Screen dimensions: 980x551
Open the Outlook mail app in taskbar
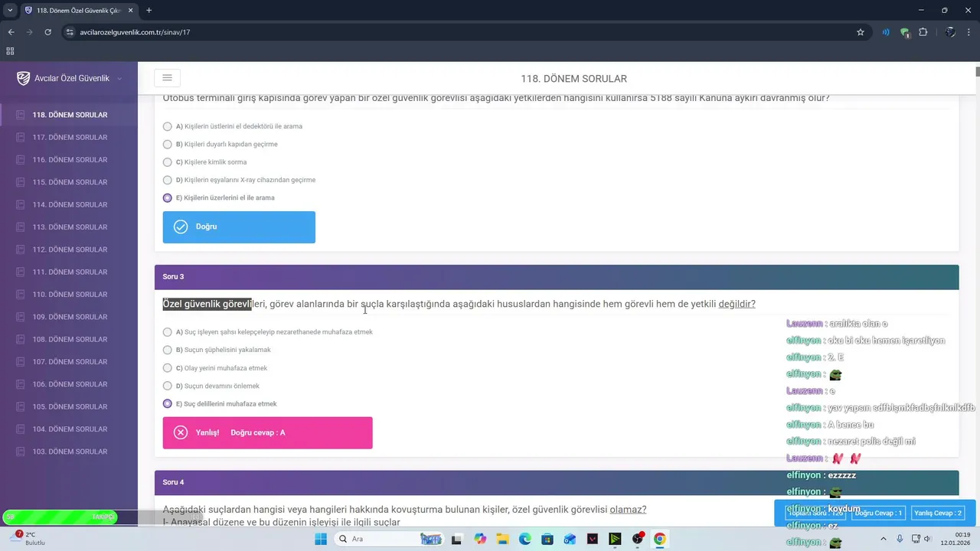pos(570,539)
